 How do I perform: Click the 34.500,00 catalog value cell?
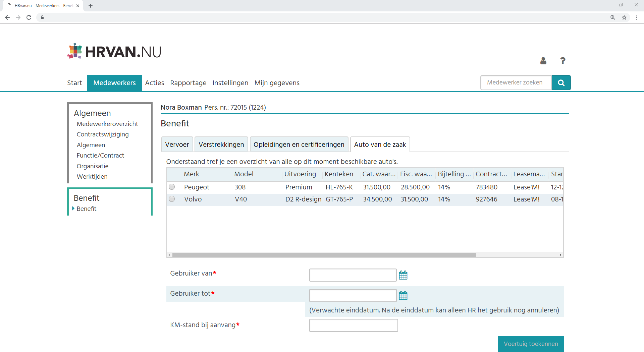377,199
